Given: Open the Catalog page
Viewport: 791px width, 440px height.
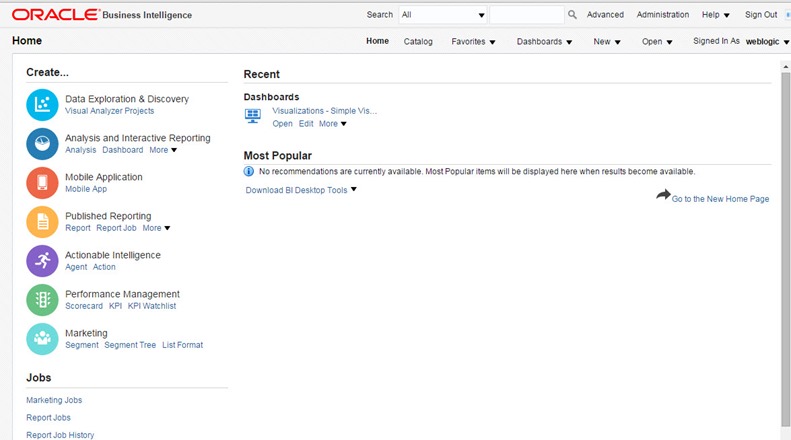Looking at the screenshot, I should pyautogui.click(x=418, y=41).
